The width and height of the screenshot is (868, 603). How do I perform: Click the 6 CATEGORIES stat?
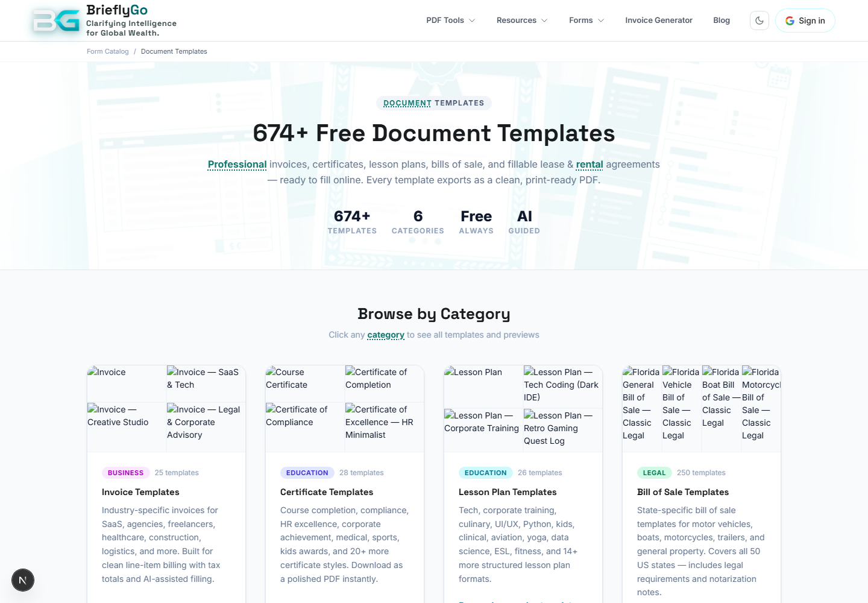click(418, 221)
